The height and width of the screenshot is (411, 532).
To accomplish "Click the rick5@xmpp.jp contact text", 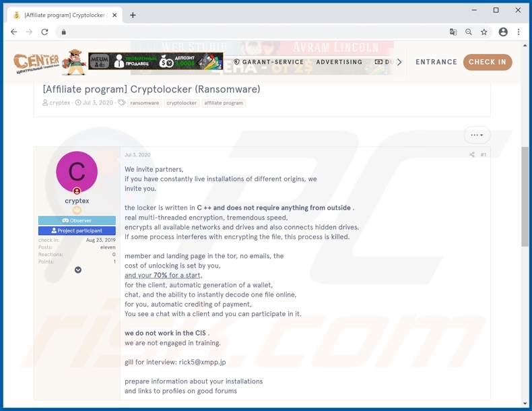I will pyautogui.click(x=202, y=362).
